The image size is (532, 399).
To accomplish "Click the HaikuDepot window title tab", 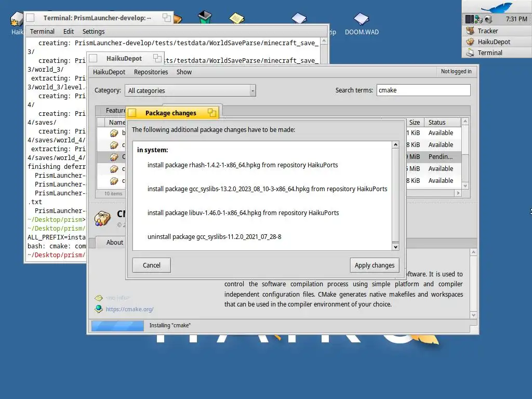I will 124,58.
